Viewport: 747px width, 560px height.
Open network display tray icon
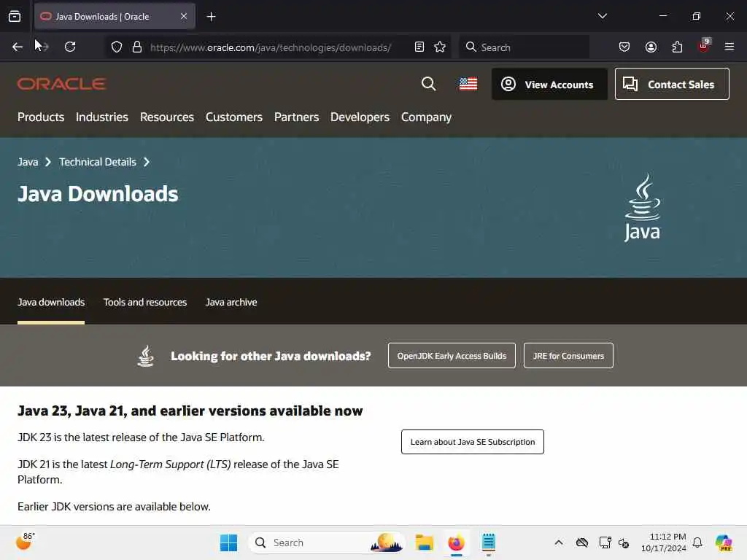point(605,542)
